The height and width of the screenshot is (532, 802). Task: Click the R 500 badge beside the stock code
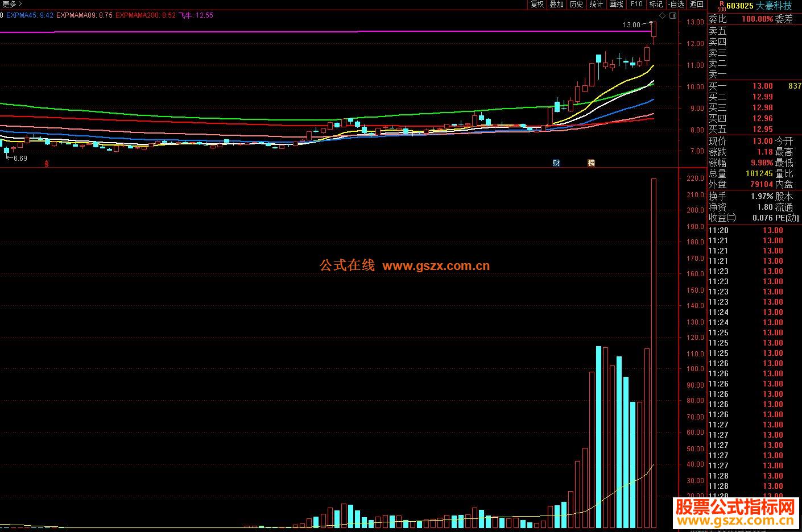pyautogui.click(x=721, y=6)
